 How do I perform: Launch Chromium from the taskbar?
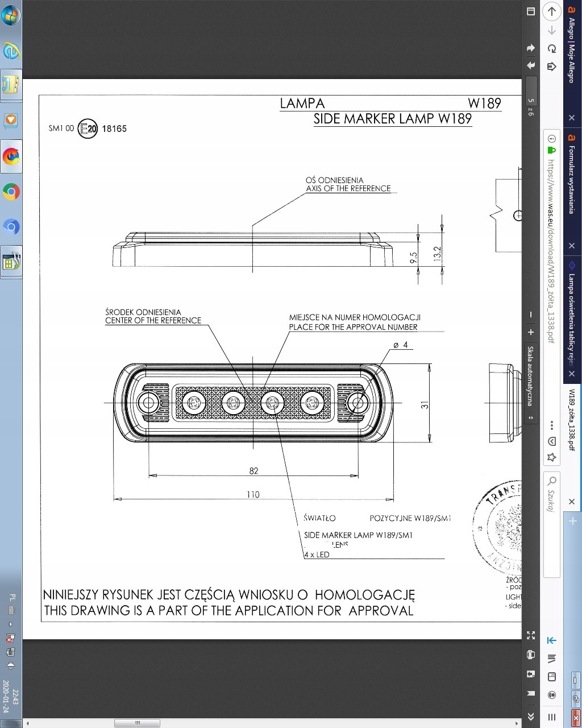(11, 227)
